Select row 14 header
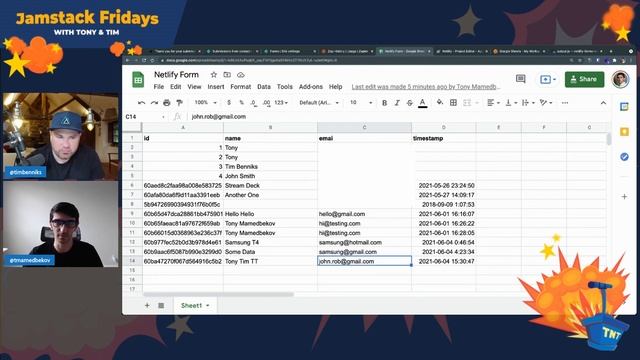This screenshot has height=360, width=640. pos(132,261)
